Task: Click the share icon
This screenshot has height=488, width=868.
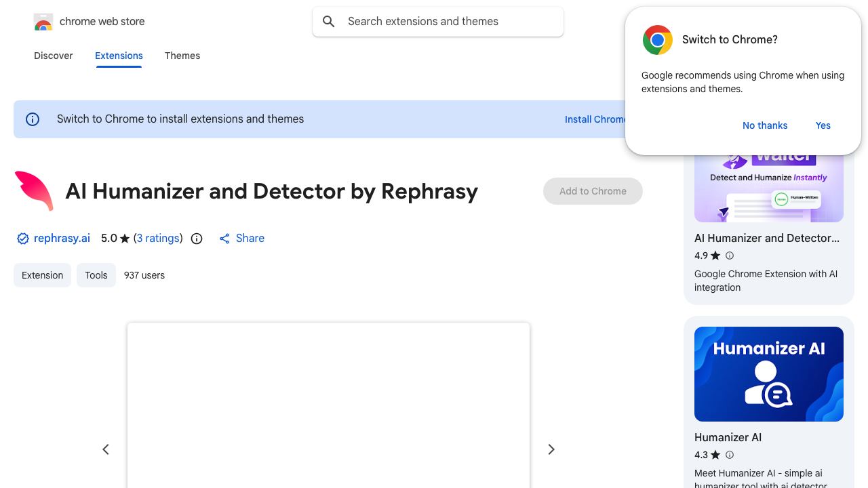Action: click(224, 239)
